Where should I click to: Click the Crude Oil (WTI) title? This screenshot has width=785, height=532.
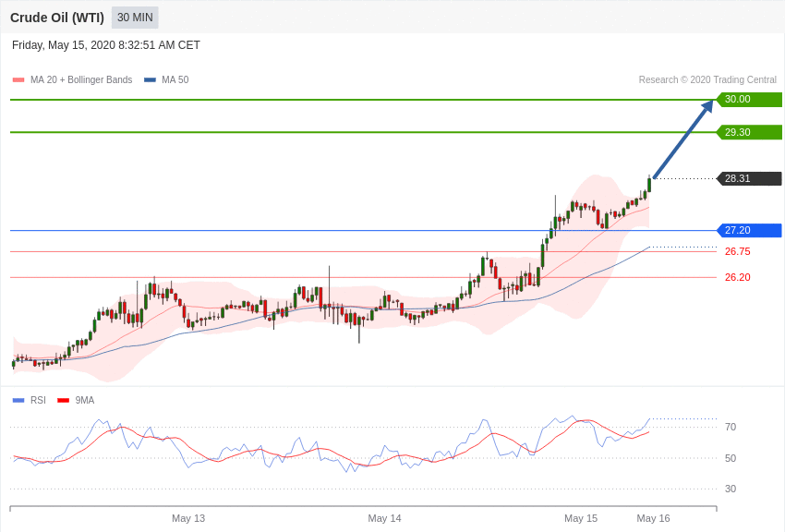pyautogui.click(x=57, y=18)
